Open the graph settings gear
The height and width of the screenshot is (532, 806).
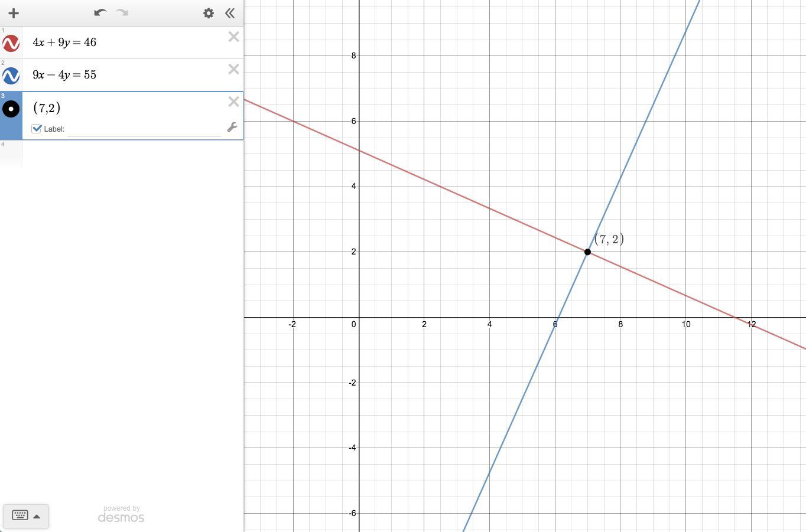coord(209,13)
